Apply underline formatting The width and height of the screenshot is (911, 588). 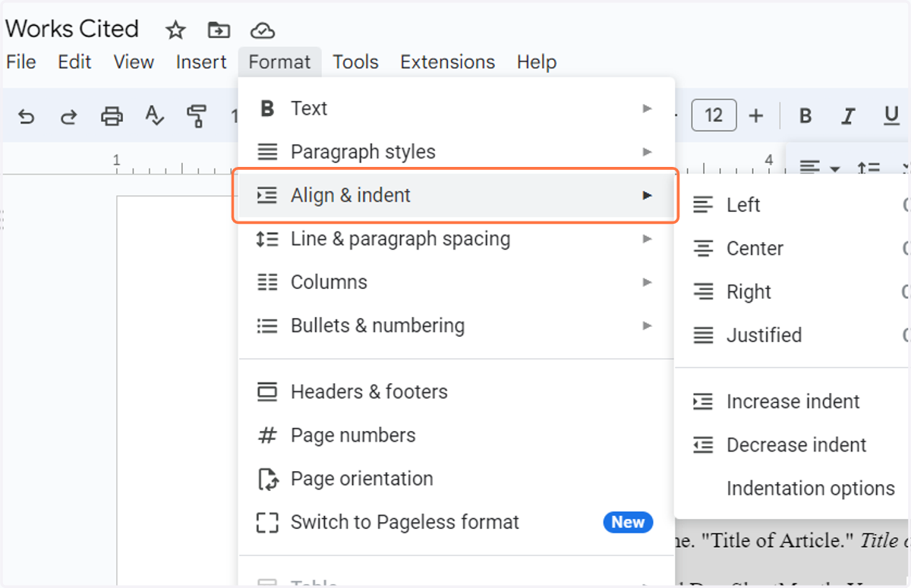tap(891, 116)
